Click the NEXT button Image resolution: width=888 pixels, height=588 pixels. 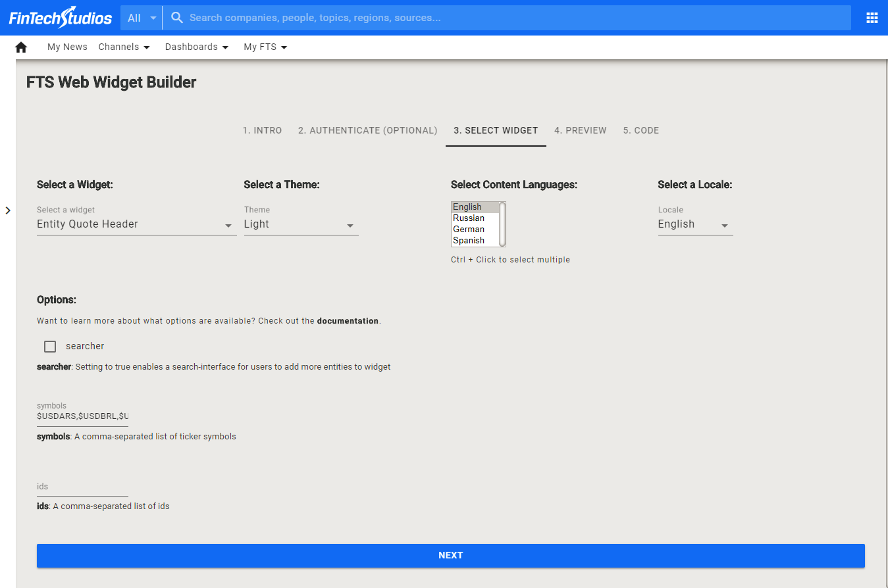click(451, 556)
